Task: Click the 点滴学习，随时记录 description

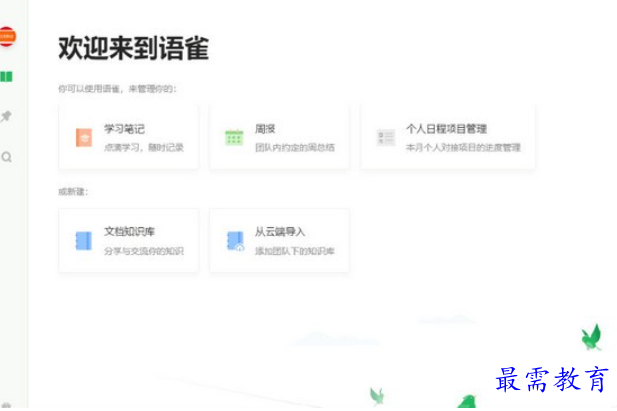Action: pos(144,147)
